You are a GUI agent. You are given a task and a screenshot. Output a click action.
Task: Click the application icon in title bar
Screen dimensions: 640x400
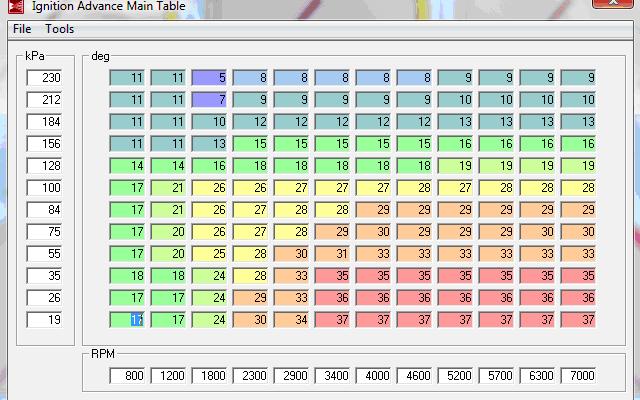pyautogui.click(x=16, y=6)
